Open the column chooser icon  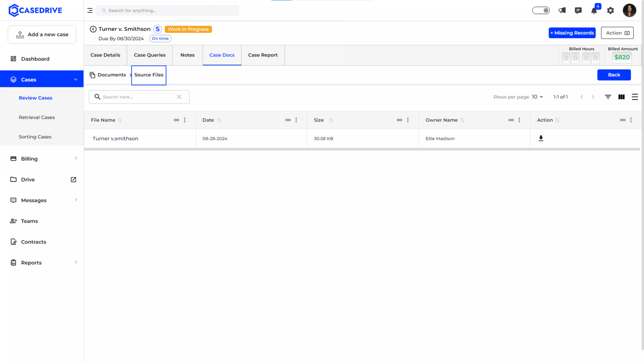621,97
